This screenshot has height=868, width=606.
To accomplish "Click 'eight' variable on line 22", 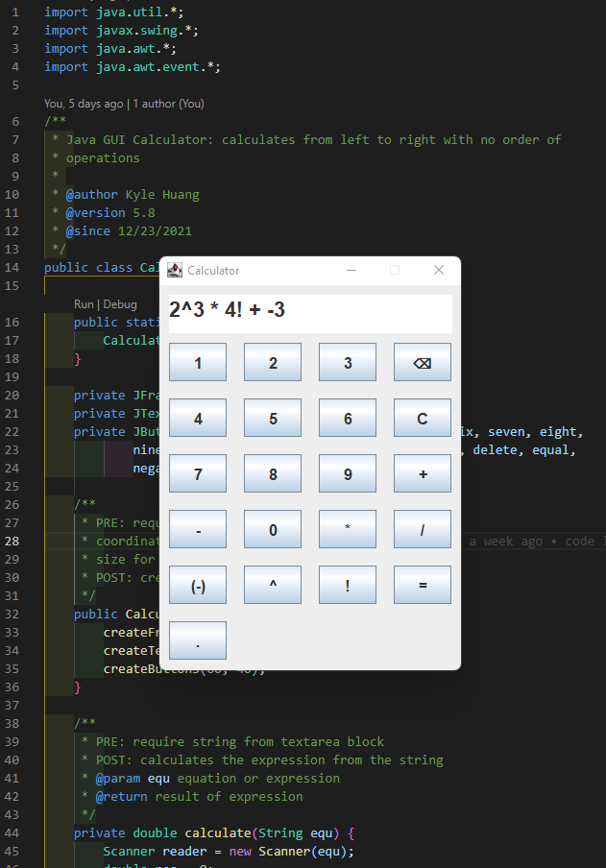I will [558, 432].
